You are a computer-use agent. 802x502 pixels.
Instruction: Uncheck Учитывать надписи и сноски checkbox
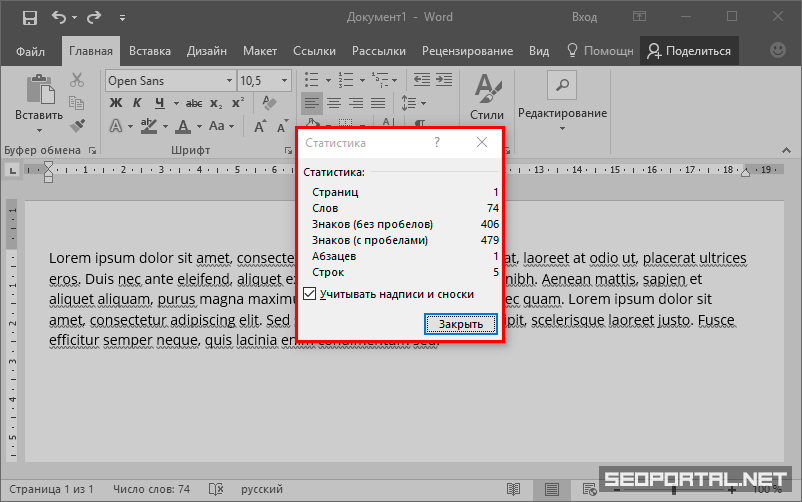(310, 294)
